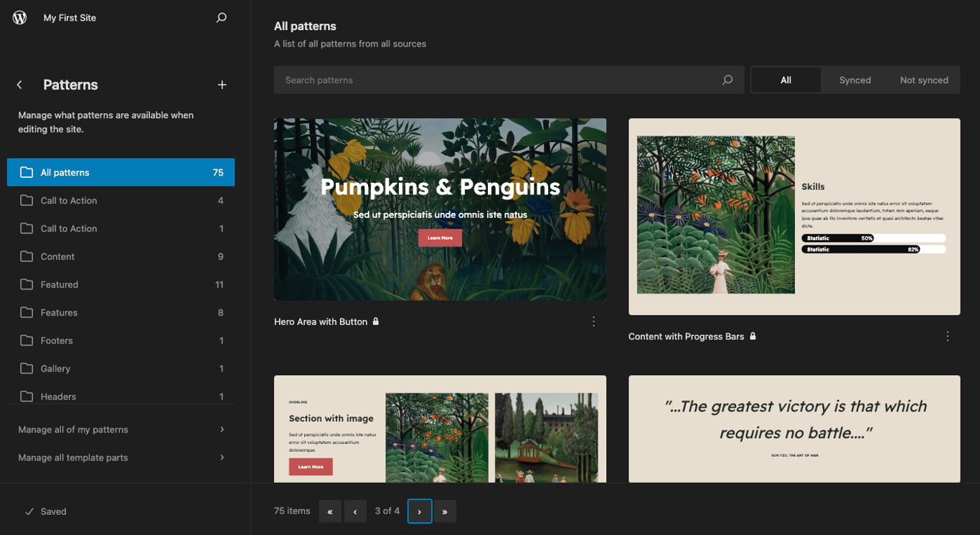The image size is (980, 535).
Task: Click the folder icon beside Headers
Action: point(27,397)
